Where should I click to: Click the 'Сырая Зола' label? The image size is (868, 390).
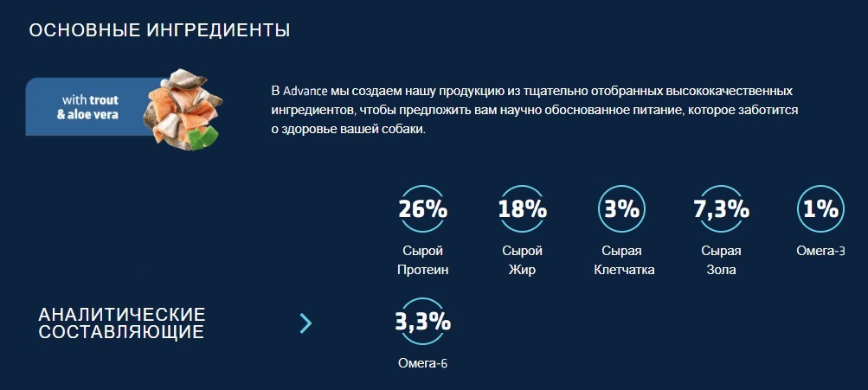pyautogui.click(x=721, y=260)
